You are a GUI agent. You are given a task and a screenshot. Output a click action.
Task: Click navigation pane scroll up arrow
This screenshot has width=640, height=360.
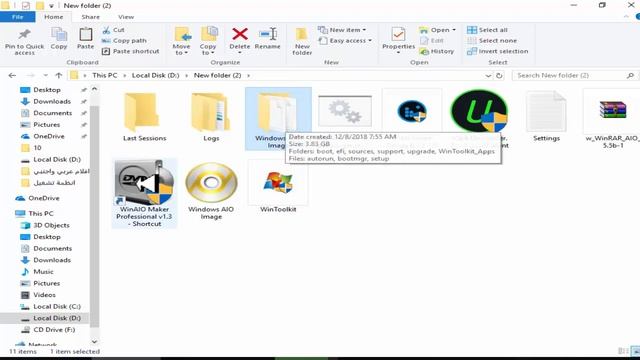point(95,89)
